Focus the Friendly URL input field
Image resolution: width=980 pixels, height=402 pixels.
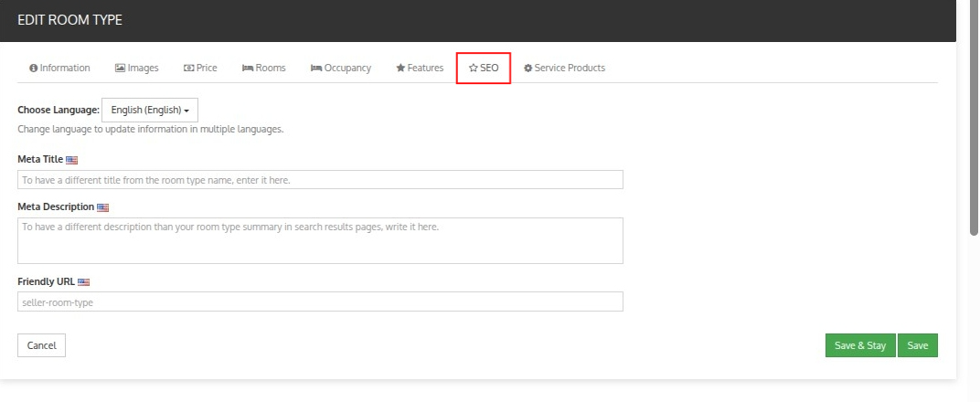(x=320, y=301)
